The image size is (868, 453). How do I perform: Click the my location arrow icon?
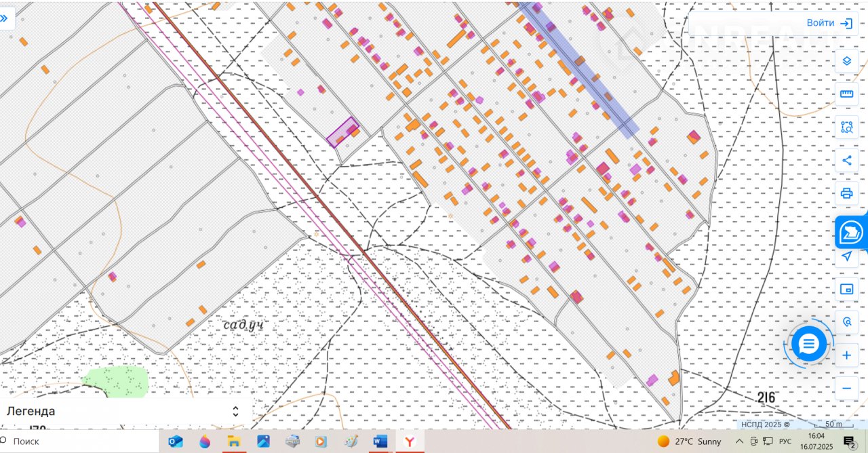click(846, 256)
